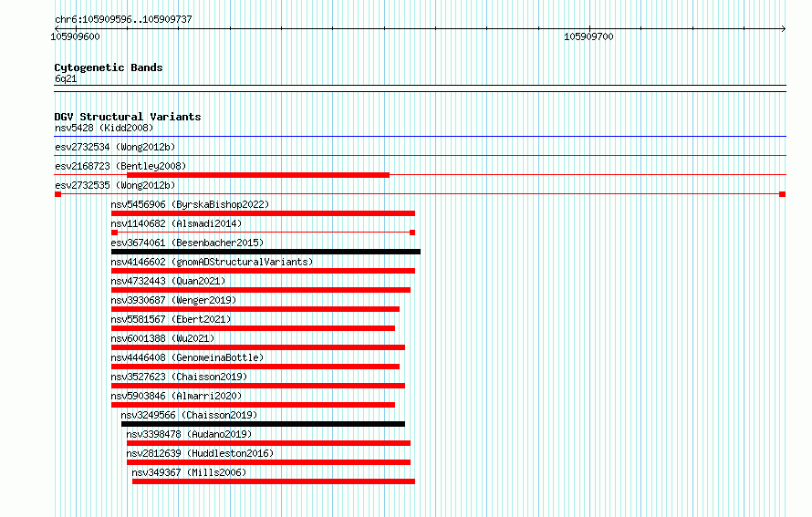This screenshot has height=517, width=812.
Task: Click the thick red bar under esv2168723
Action: pos(258,175)
